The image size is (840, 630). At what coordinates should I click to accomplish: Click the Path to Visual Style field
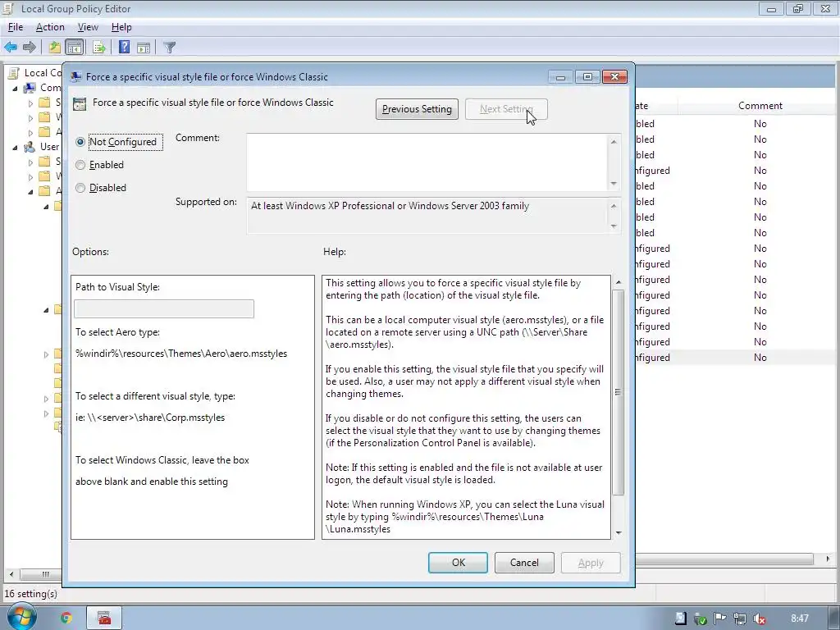tap(164, 309)
